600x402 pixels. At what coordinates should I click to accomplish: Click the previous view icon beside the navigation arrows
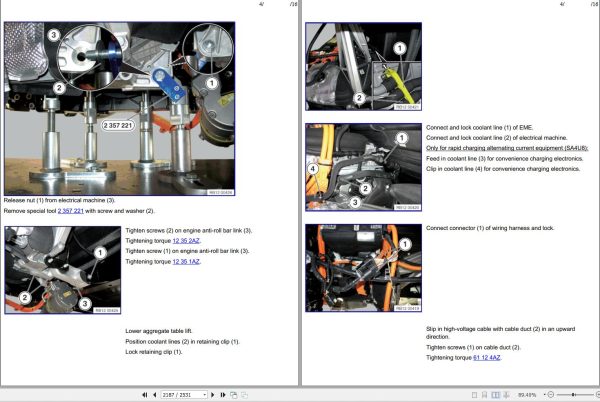coord(233,395)
